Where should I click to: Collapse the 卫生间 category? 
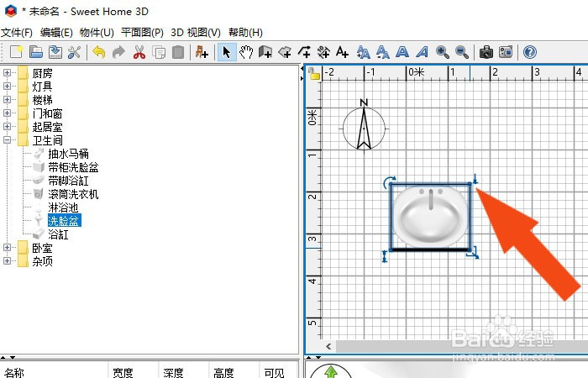7,140
